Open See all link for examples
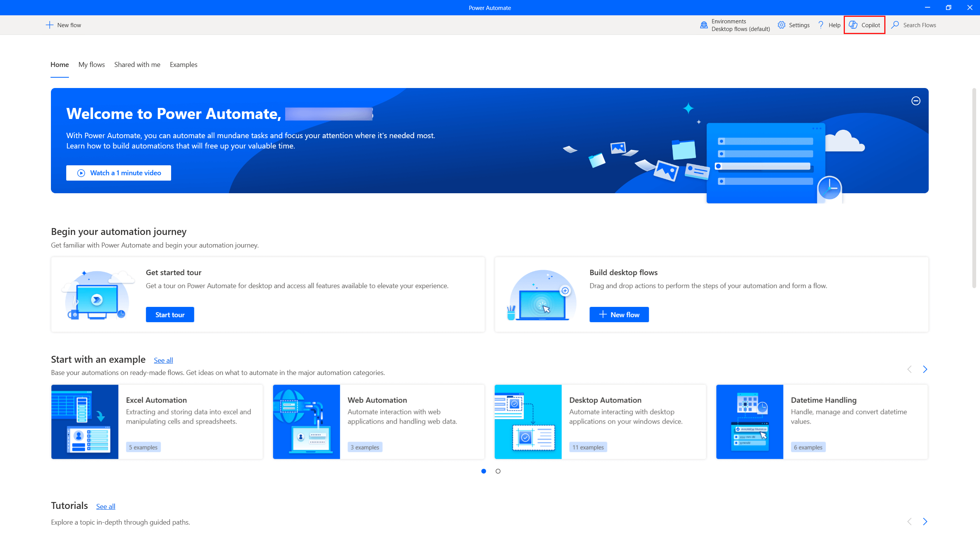This screenshot has height=551, width=980. pos(163,360)
